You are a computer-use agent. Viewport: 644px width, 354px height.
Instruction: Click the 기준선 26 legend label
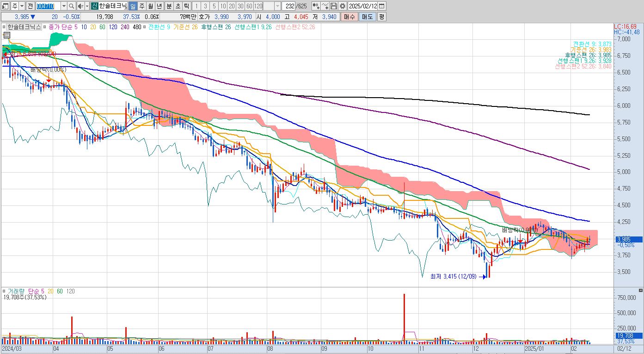click(x=185, y=27)
